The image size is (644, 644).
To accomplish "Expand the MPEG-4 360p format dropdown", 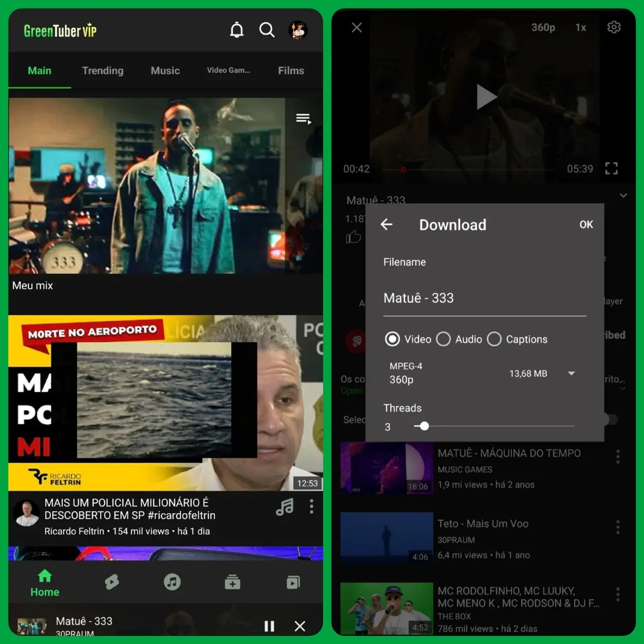I will 571,373.
